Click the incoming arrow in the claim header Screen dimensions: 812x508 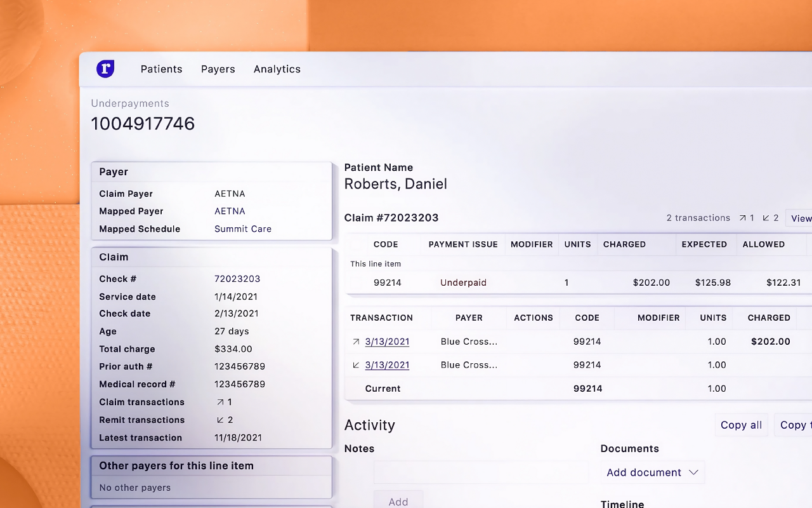(766, 218)
